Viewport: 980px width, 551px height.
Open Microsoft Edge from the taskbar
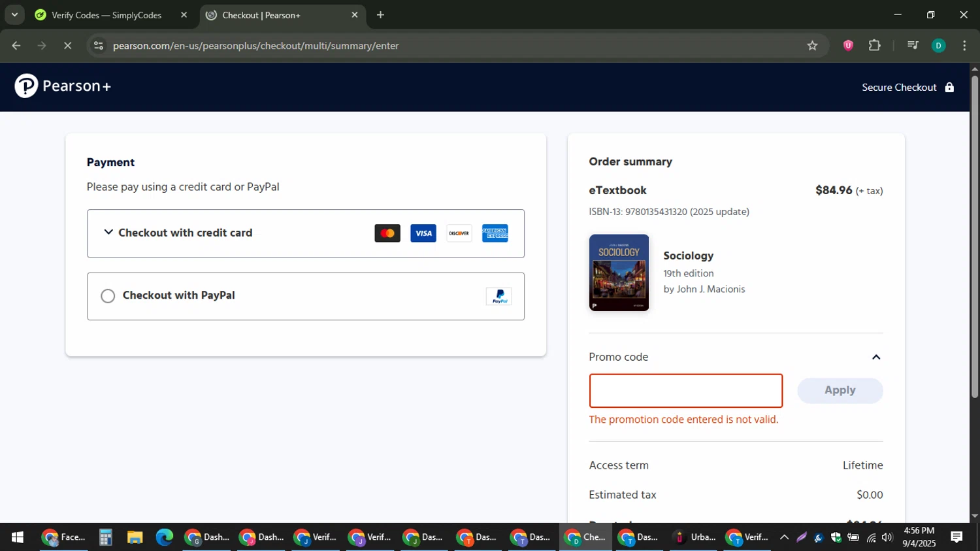click(x=164, y=537)
